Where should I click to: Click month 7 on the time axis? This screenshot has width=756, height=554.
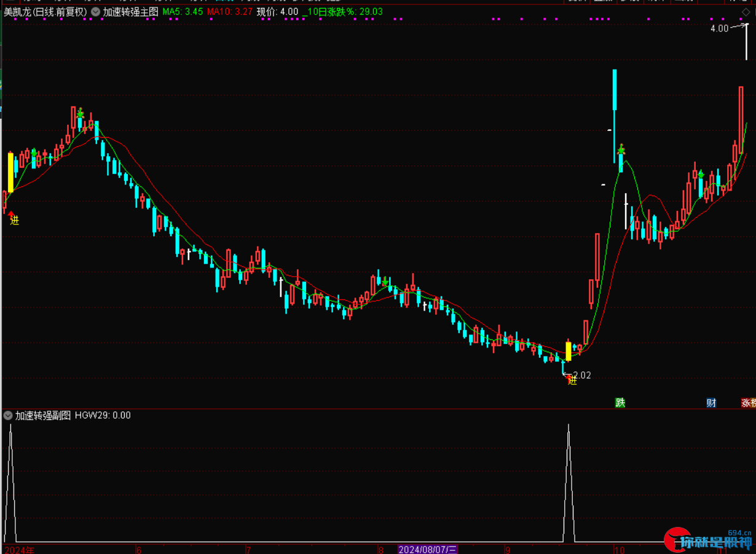(248, 550)
